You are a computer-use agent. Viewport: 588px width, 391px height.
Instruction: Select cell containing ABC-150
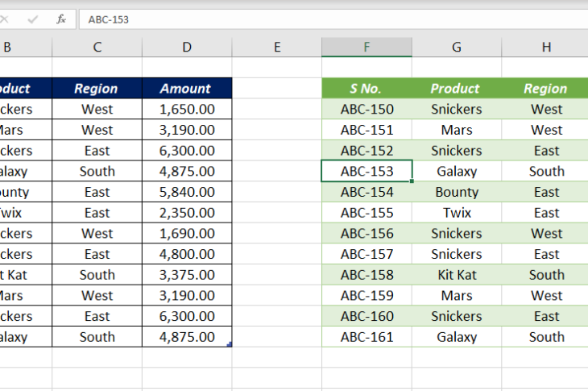366,109
